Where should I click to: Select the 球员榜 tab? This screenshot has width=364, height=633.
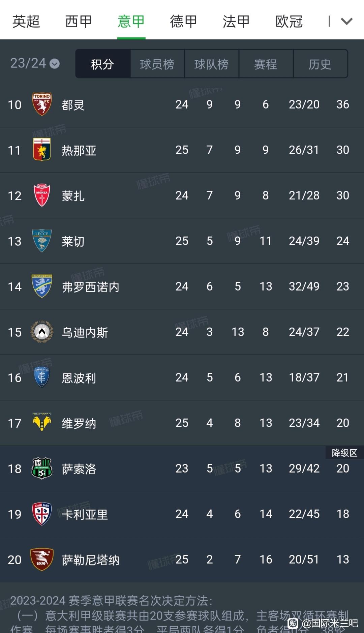click(x=157, y=64)
